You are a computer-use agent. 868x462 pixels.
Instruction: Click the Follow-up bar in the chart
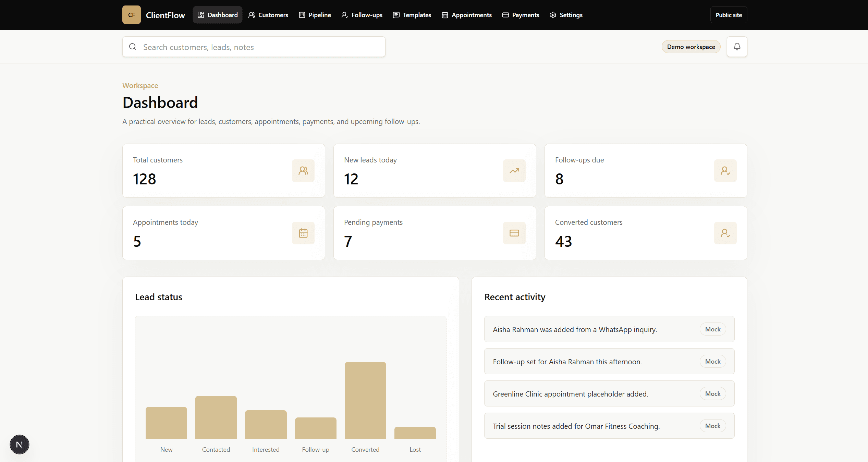pyautogui.click(x=316, y=428)
